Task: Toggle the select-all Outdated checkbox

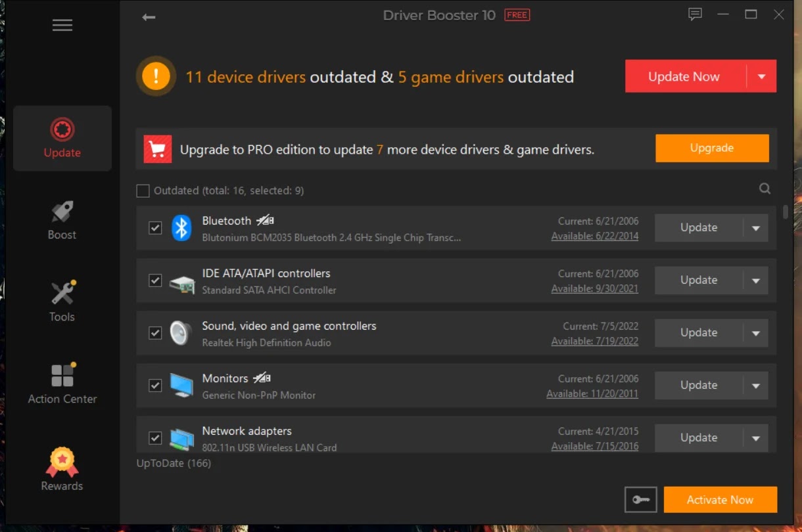Action: [x=143, y=191]
